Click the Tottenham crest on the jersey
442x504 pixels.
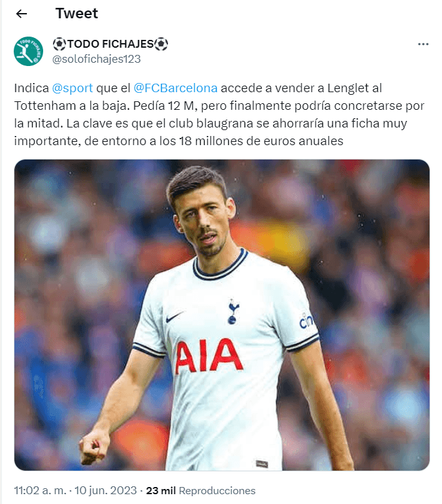(233, 311)
